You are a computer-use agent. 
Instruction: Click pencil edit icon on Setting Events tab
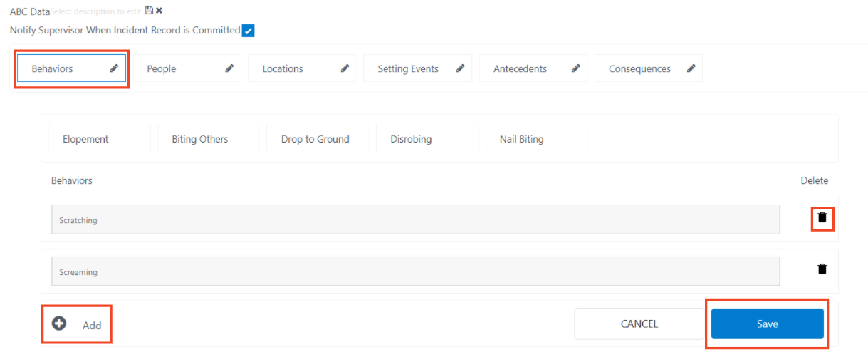point(460,68)
